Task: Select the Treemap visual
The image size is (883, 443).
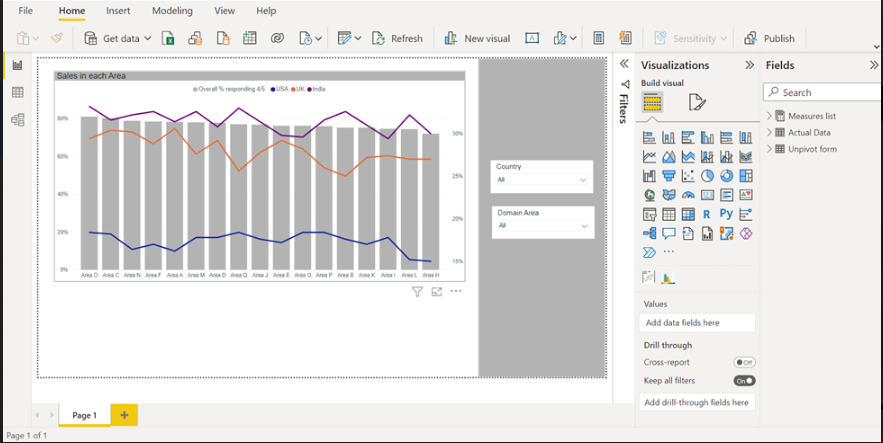Action: pos(746,176)
